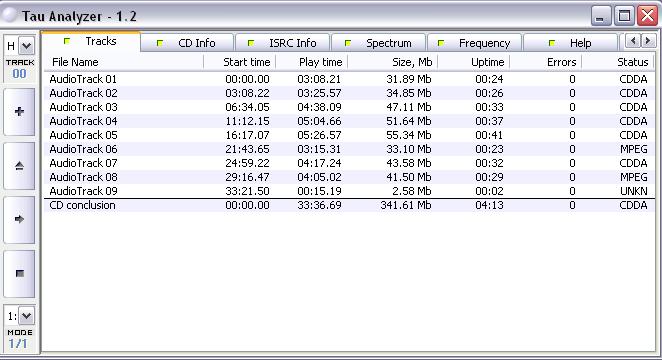Close the Tau Analyzer window

(x=648, y=16)
